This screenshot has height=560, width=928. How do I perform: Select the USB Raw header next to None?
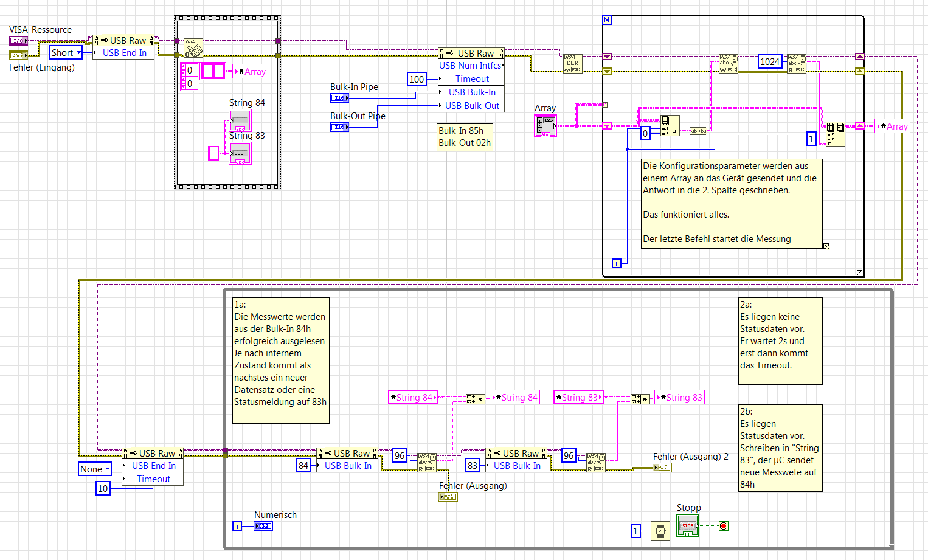(153, 454)
